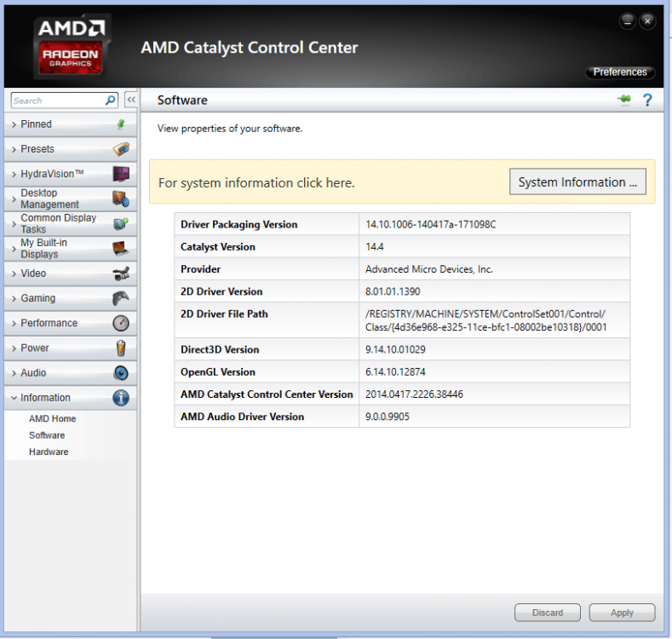The image size is (672, 639).
Task: Select Hardware under Information
Action: coord(49,452)
